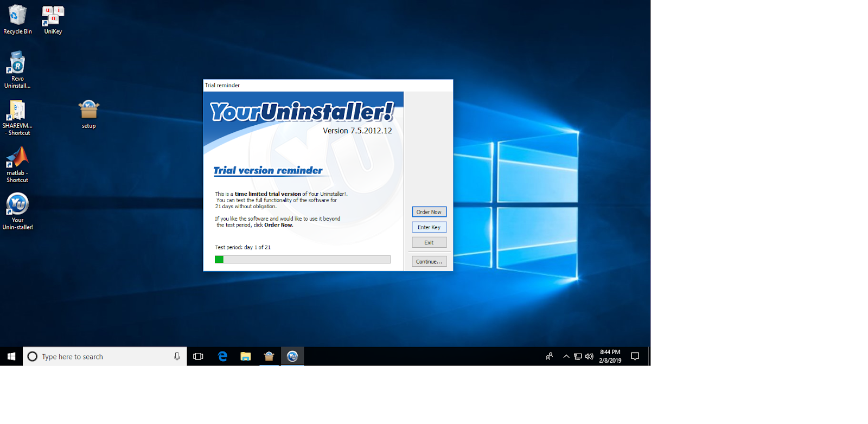Switch to setup installer taskbar item
Screen dimensions: 868x424
click(269, 356)
